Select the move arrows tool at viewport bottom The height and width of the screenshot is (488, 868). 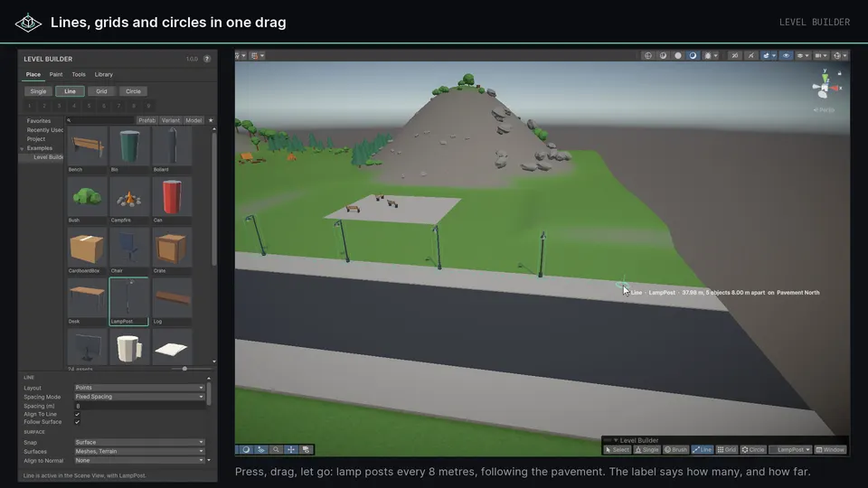290,450
